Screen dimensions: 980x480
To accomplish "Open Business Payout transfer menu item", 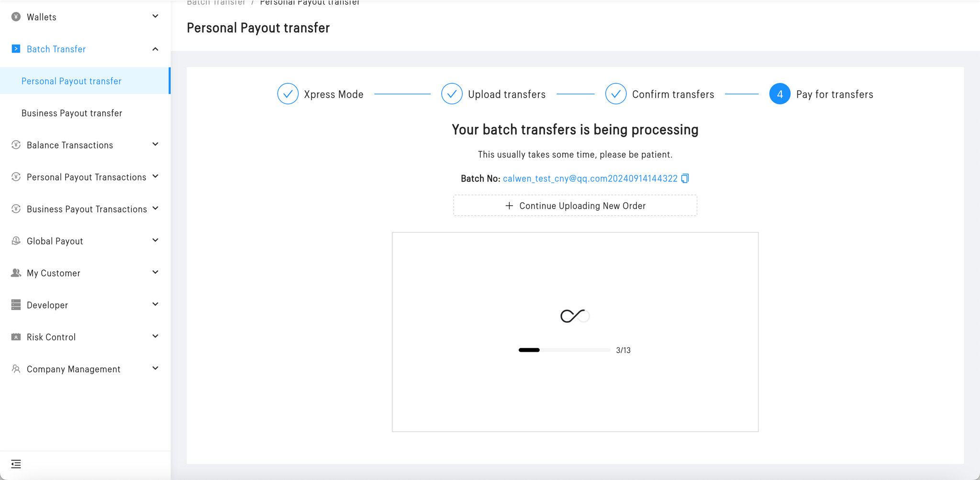I will 72,113.
